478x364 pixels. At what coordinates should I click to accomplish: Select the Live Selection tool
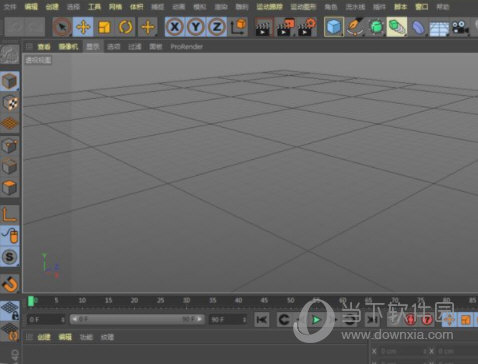click(x=62, y=27)
